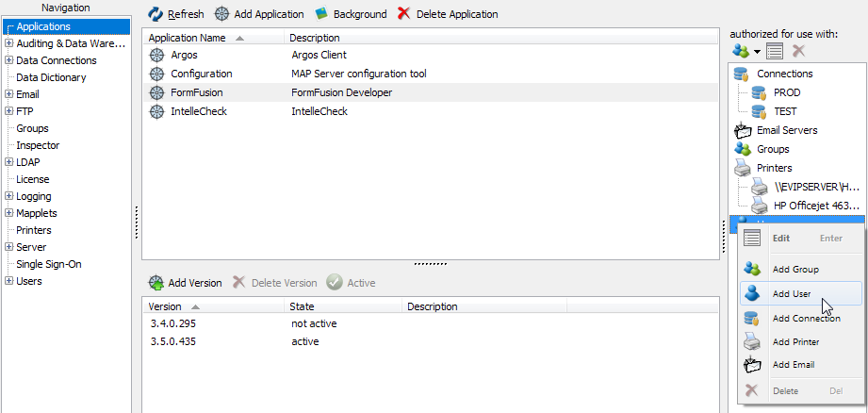
Task: Select the FormFusion application wheel icon
Action: [x=157, y=92]
